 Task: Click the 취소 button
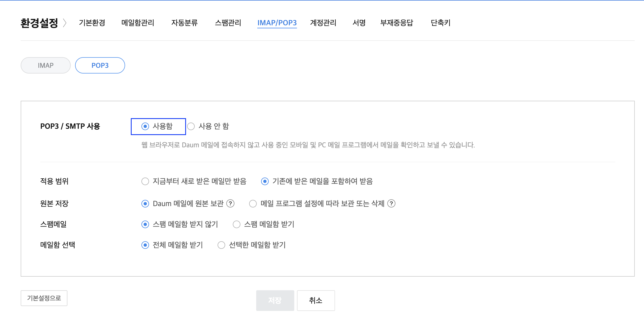click(x=316, y=300)
